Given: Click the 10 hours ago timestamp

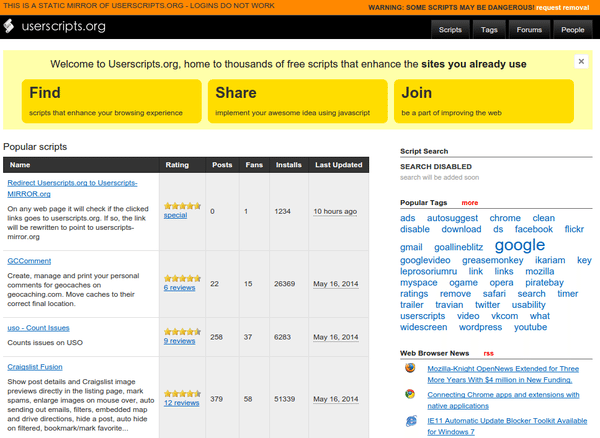Looking at the screenshot, I should (335, 212).
